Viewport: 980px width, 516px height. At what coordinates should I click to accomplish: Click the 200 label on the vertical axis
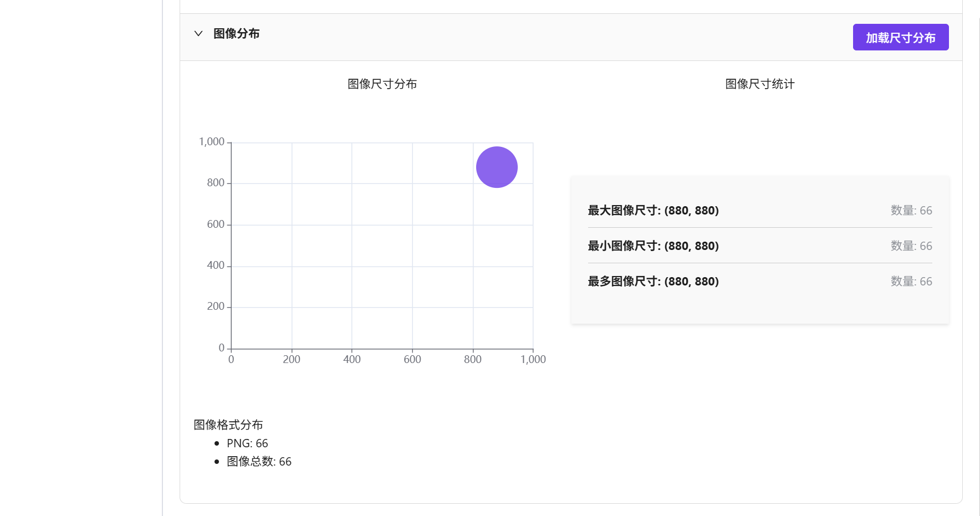pyautogui.click(x=216, y=306)
